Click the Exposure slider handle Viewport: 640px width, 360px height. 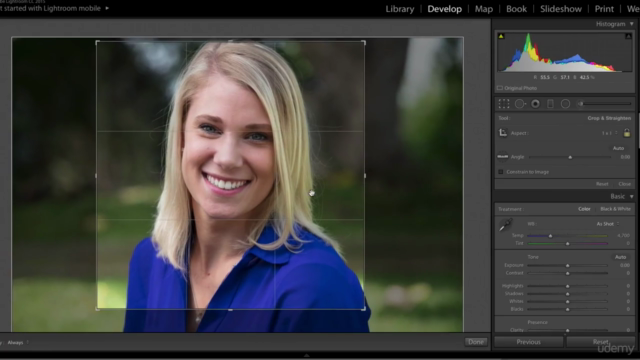pos(567,266)
